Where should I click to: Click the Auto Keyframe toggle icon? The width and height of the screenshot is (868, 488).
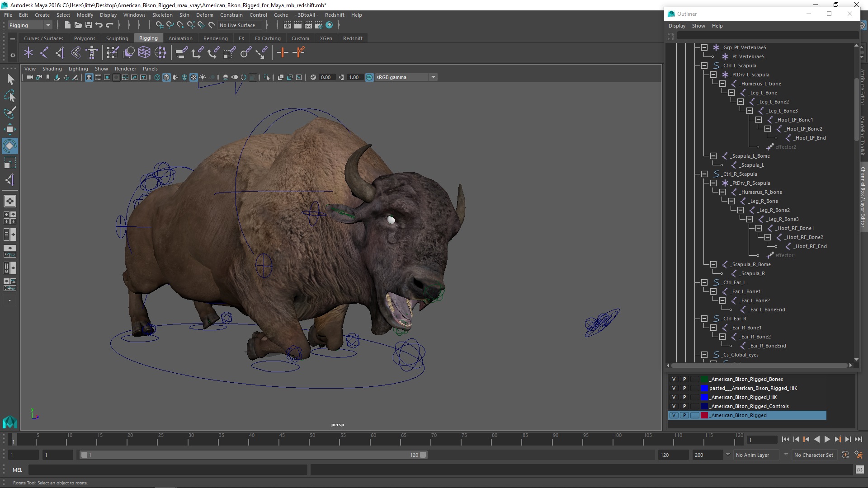click(x=845, y=455)
